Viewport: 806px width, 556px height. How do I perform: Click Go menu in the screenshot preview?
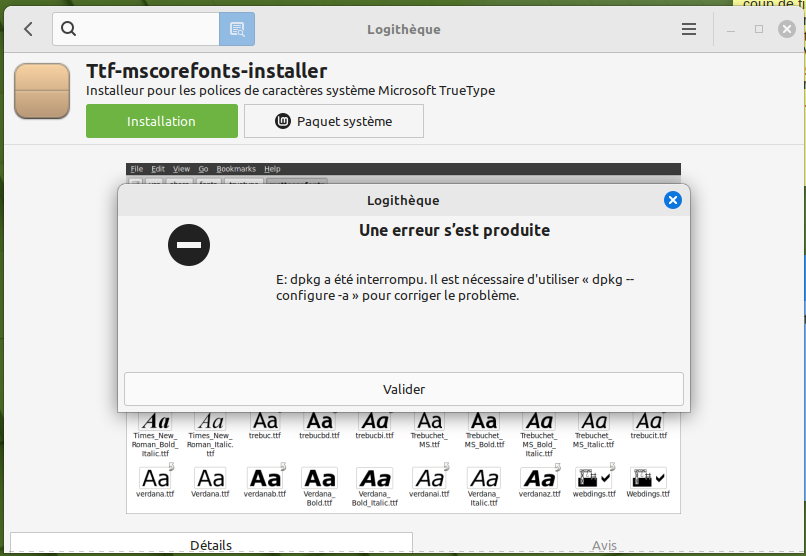204,169
